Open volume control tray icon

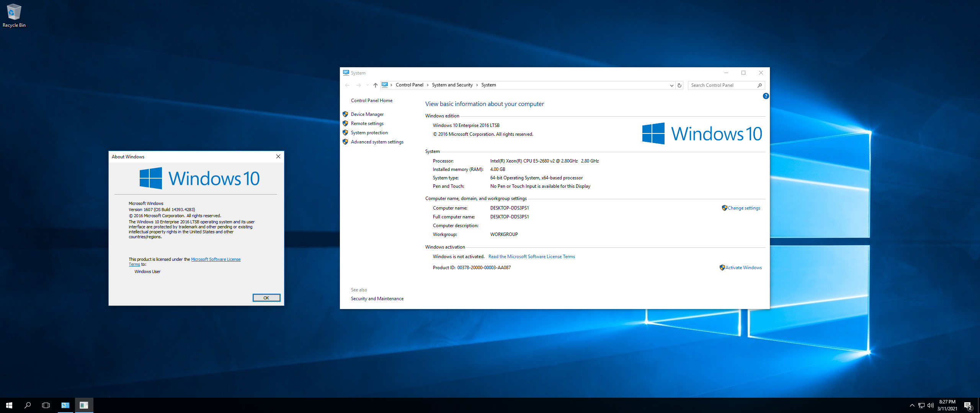930,405
